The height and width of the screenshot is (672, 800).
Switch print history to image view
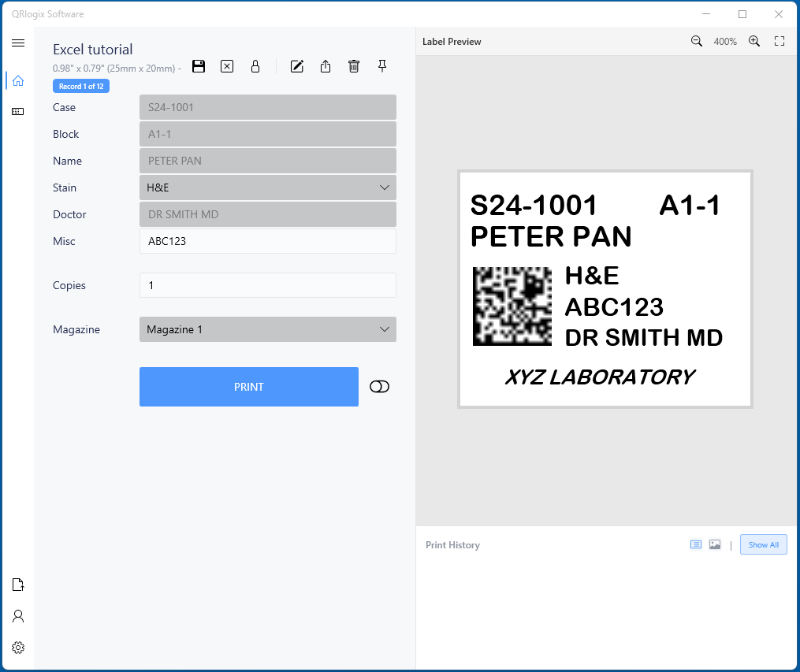point(715,544)
